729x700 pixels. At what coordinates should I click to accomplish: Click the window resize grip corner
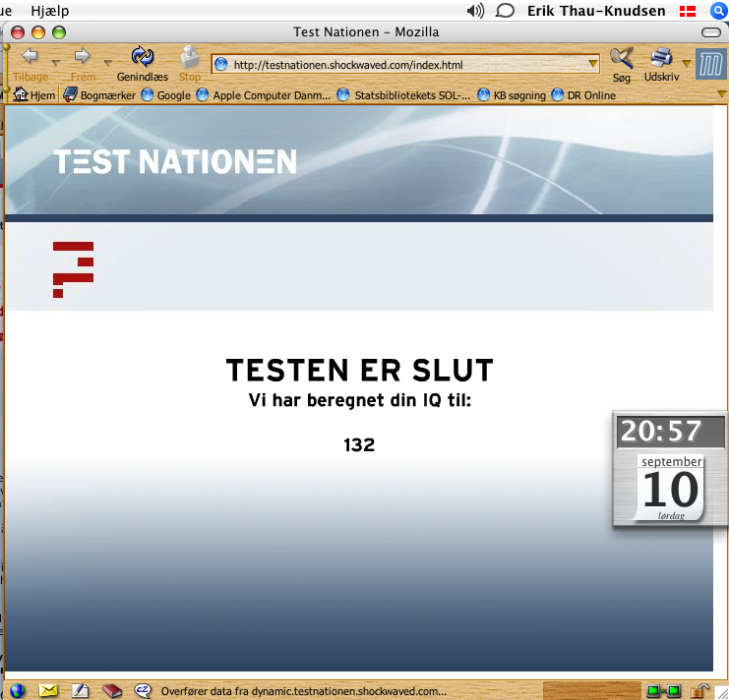point(721,692)
